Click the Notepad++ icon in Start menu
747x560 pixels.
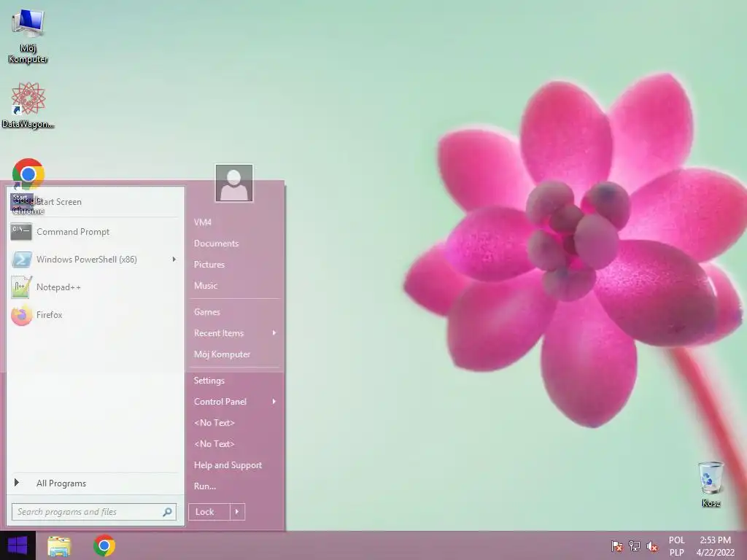(21, 287)
